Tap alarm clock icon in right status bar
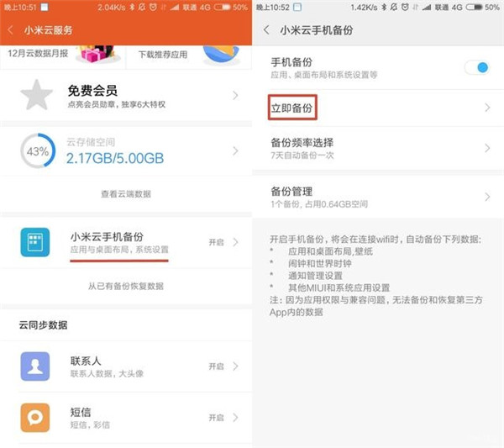Screen dimensions: 504x448 (x=405, y=7)
